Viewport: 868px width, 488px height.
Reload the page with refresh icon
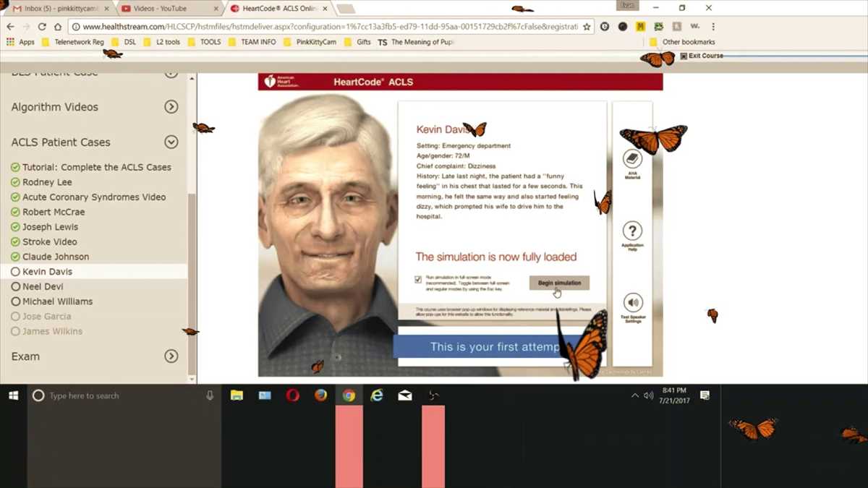click(42, 26)
